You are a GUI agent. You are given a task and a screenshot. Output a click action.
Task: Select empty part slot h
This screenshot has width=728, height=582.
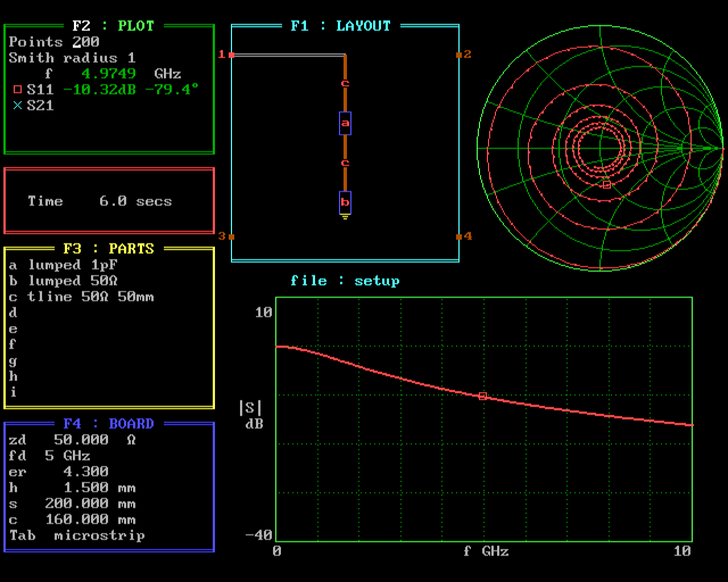click(x=13, y=376)
